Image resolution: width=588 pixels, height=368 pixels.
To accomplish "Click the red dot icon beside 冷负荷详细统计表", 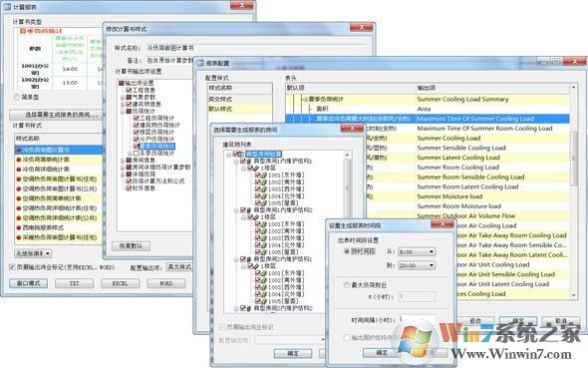I will coord(18,170).
